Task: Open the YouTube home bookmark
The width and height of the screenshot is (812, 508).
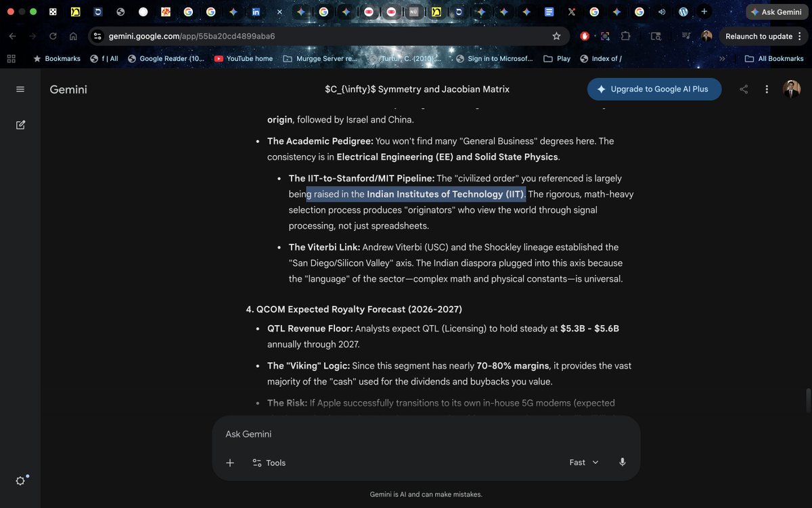Action: coord(244,59)
